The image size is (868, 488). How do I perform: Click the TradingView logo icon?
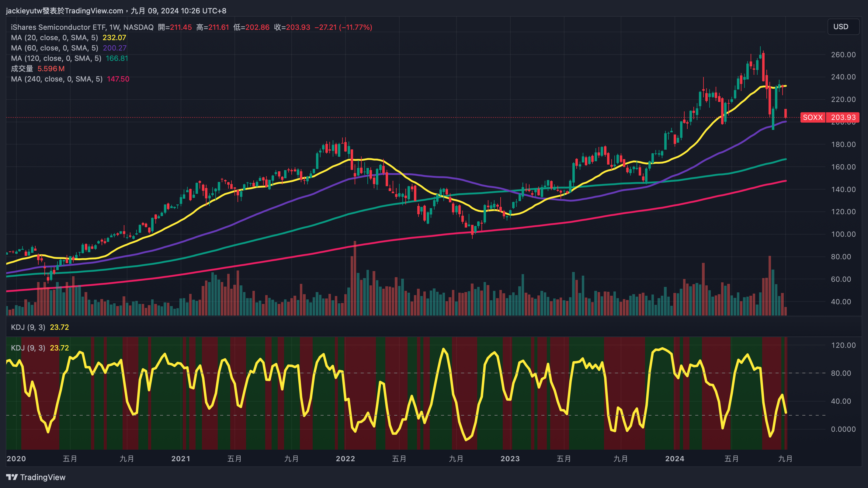tap(12, 477)
